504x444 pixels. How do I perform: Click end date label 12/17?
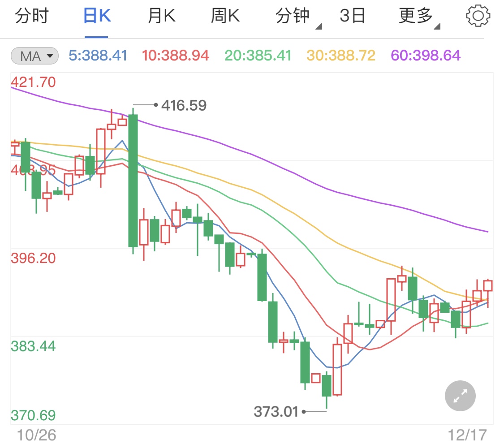467,435
